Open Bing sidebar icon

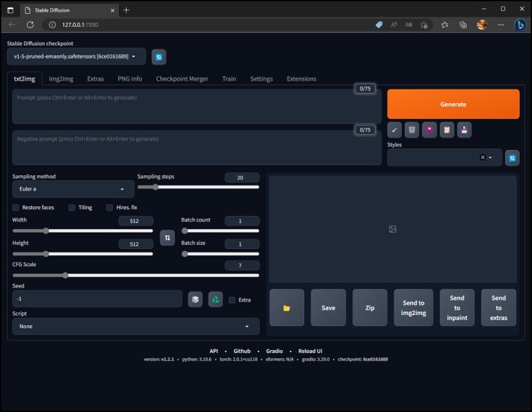520,25
